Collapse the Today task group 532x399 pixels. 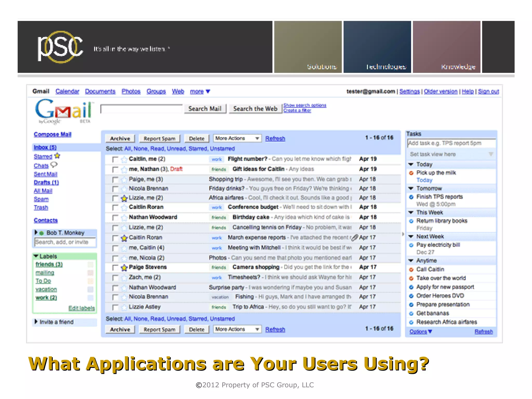tap(411, 164)
